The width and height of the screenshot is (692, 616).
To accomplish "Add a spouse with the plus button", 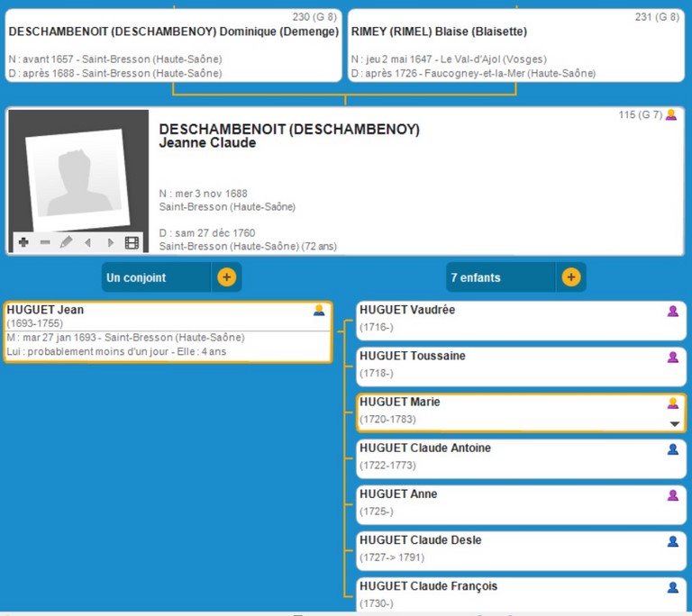I will point(226,277).
